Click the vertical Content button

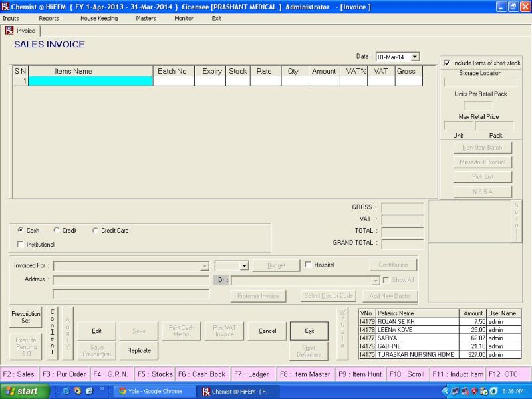click(x=53, y=332)
